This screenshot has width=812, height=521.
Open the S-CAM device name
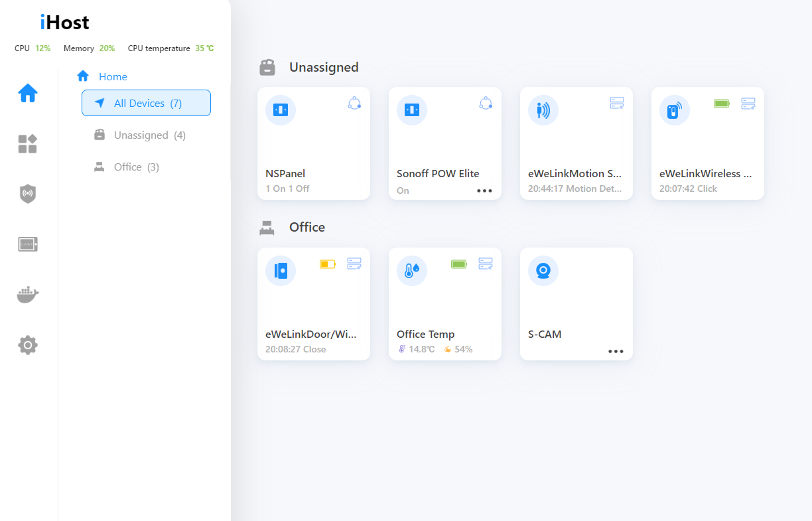545,334
